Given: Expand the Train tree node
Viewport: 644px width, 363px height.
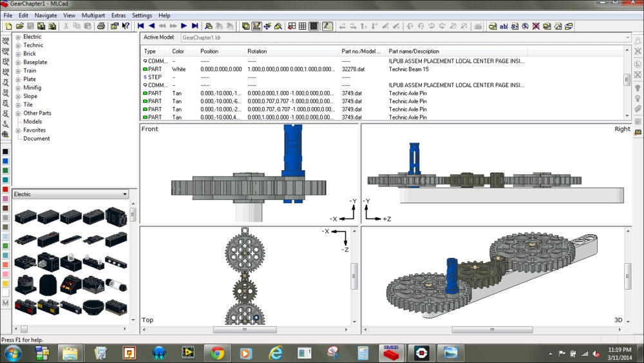Looking at the screenshot, I should [18, 71].
